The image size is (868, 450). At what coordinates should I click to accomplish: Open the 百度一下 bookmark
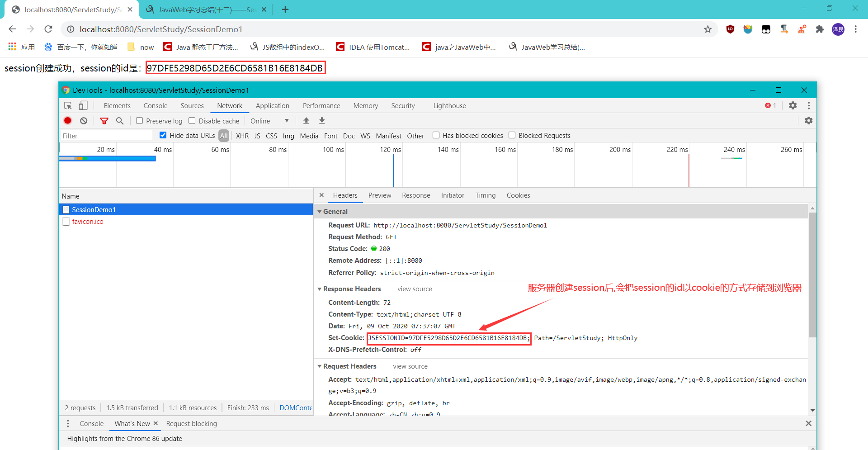pos(81,47)
